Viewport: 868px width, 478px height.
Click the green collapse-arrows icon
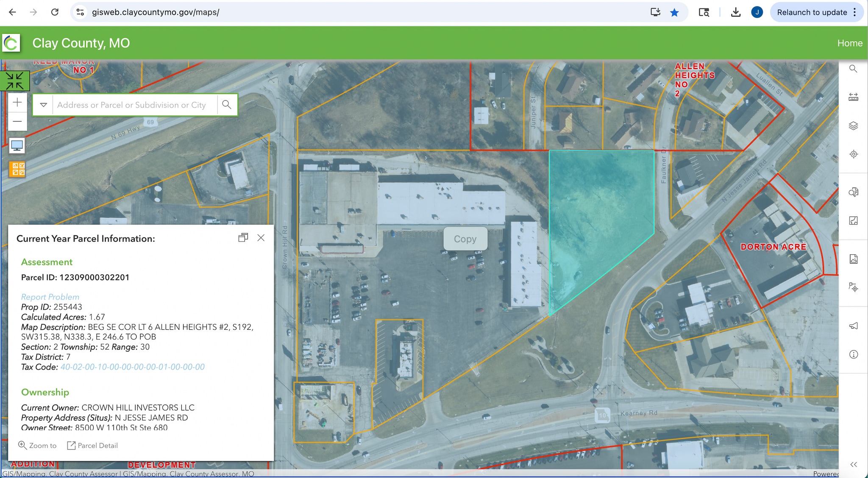[x=15, y=81]
